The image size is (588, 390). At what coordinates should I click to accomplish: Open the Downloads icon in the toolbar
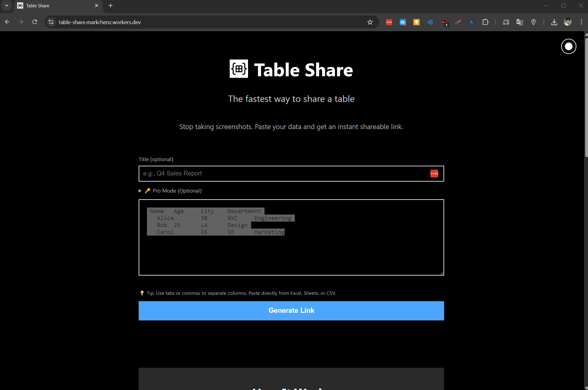[554, 22]
